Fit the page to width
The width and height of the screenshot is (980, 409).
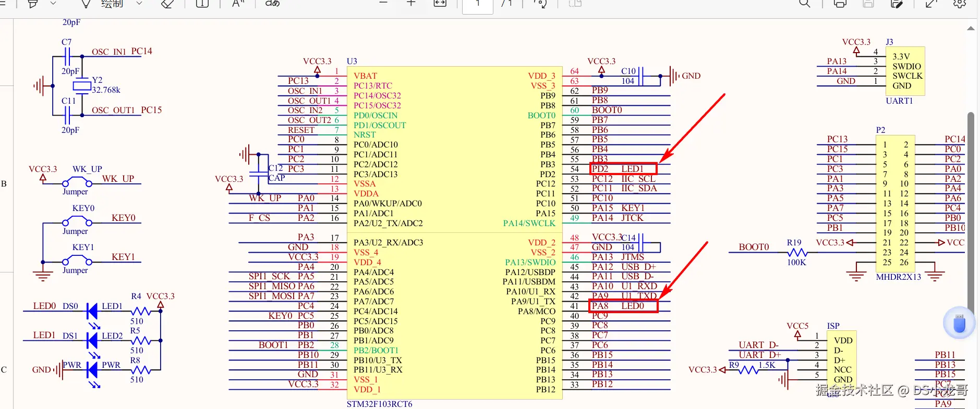(440, 4)
